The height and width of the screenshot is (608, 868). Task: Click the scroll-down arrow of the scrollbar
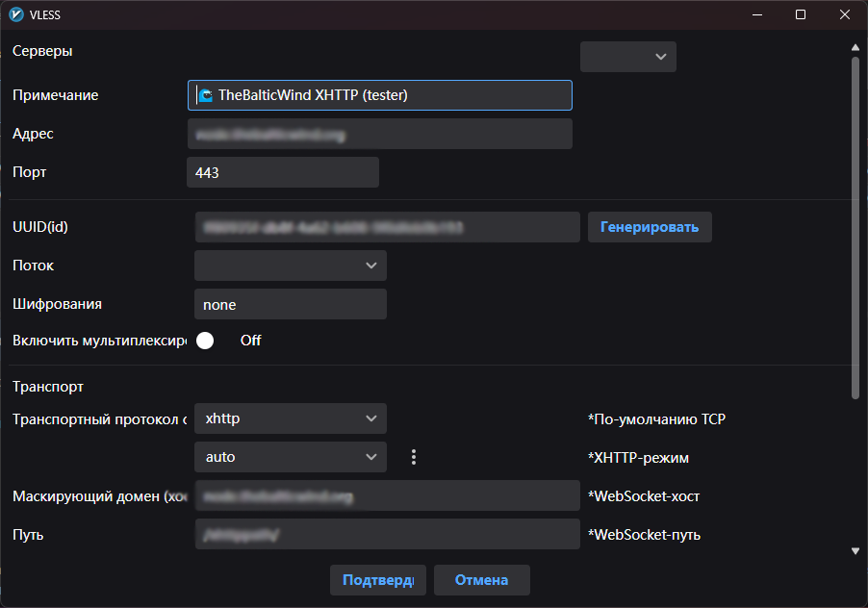pyautogui.click(x=855, y=551)
